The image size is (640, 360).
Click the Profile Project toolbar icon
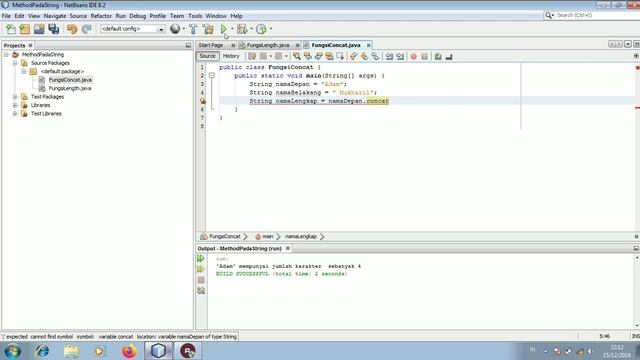pos(261,29)
